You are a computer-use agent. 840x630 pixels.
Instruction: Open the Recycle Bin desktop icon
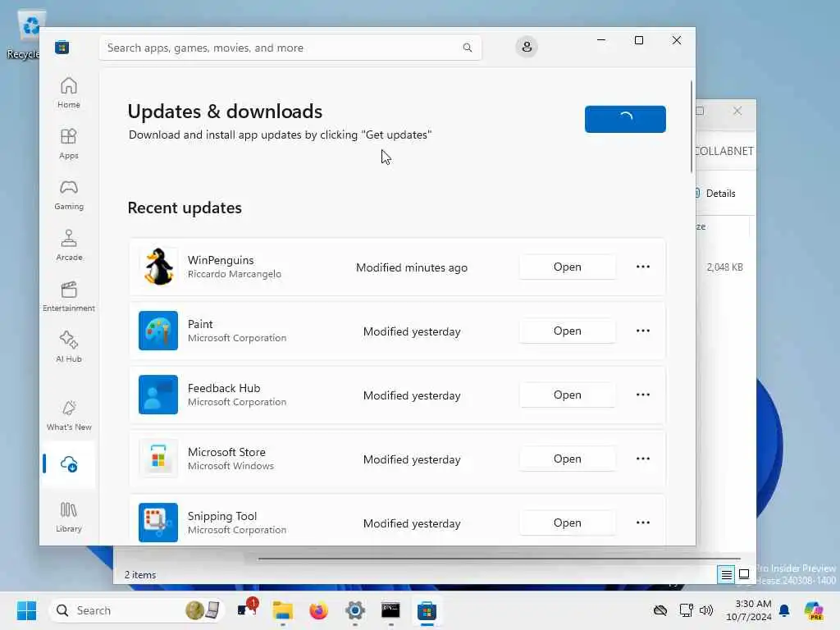pos(24,34)
